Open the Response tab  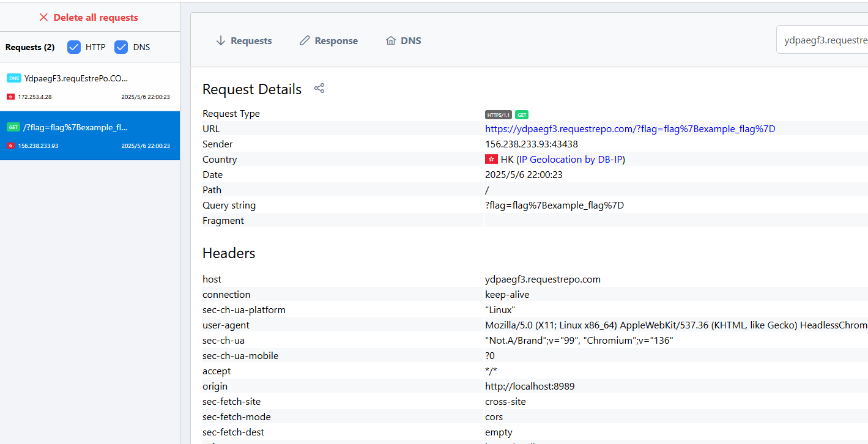(336, 41)
